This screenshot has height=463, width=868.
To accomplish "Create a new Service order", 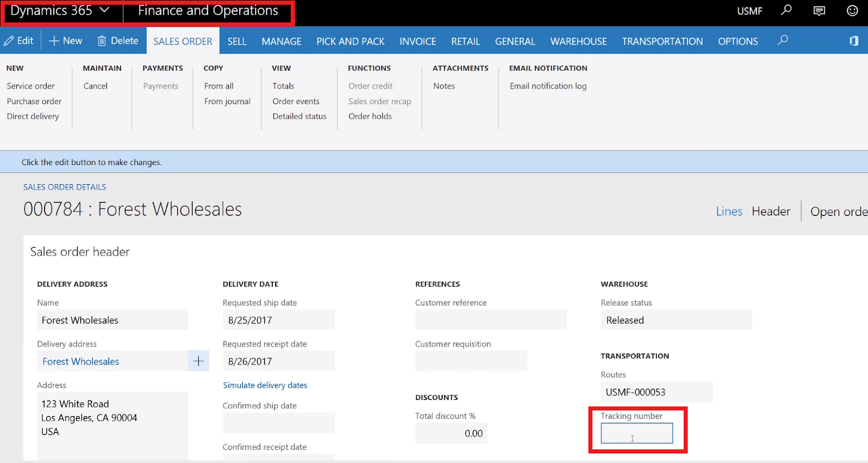I will pyautogui.click(x=31, y=86).
